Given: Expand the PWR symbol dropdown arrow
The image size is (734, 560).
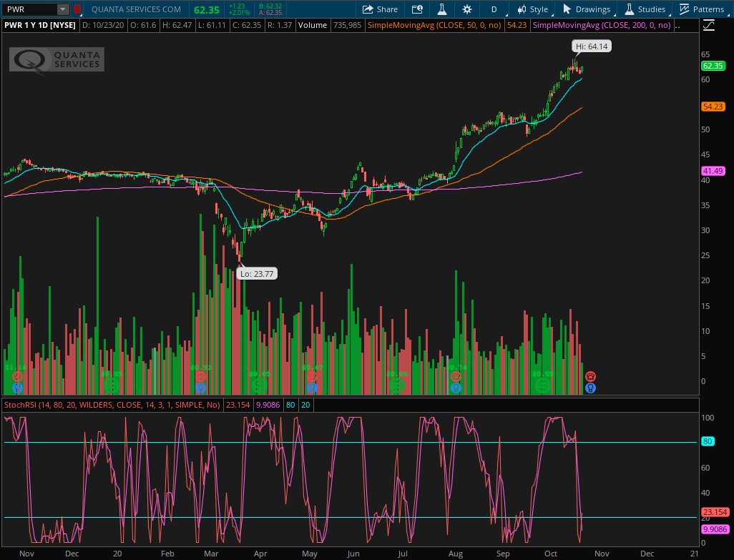Looking at the screenshot, I should pyautogui.click(x=62, y=9).
